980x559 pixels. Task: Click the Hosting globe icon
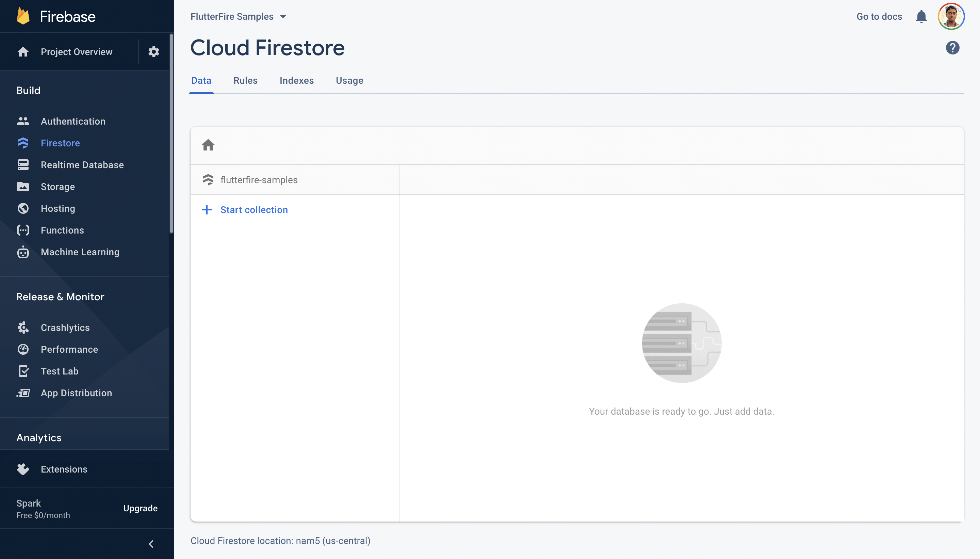tap(23, 208)
